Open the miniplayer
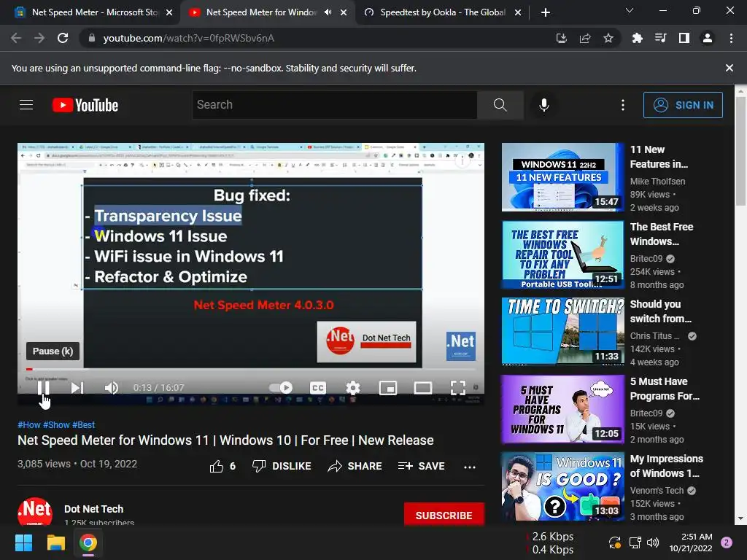 tap(388, 388)
